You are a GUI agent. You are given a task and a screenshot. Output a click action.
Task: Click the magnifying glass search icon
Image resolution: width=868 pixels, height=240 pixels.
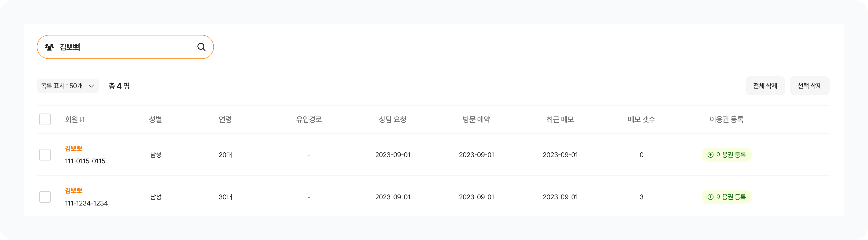(201, 47)
